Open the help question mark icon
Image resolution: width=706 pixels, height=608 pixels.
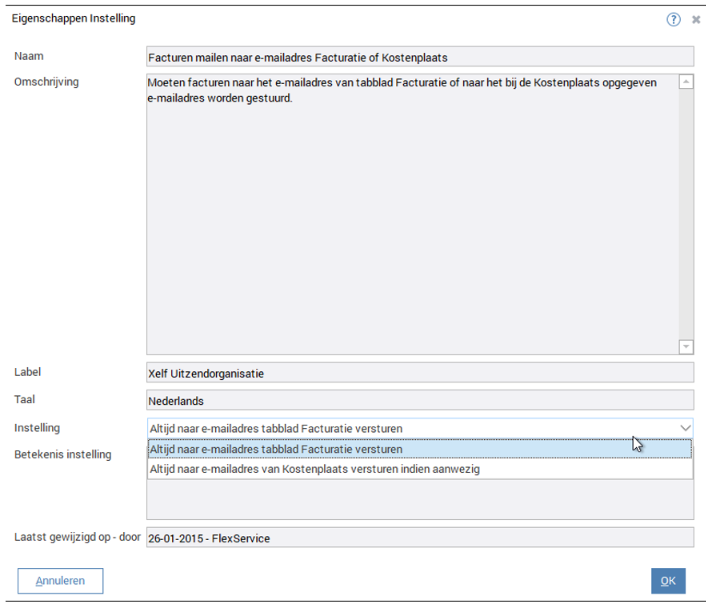coord(673,19)
